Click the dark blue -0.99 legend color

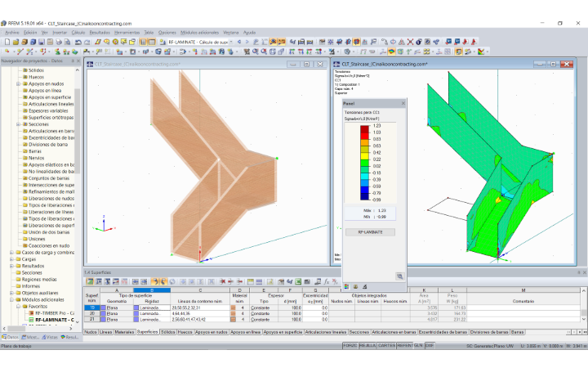364,196
